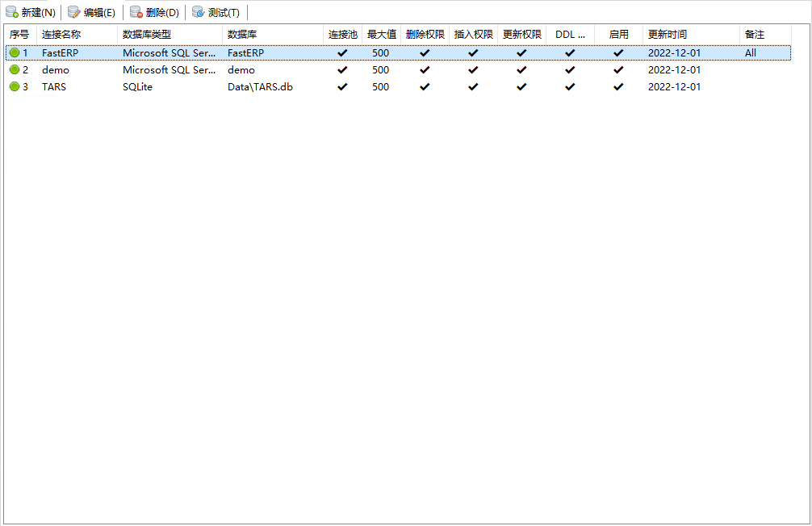The image size is (812, 526).
Task: Select the TARS connection name
Action: 54,87
